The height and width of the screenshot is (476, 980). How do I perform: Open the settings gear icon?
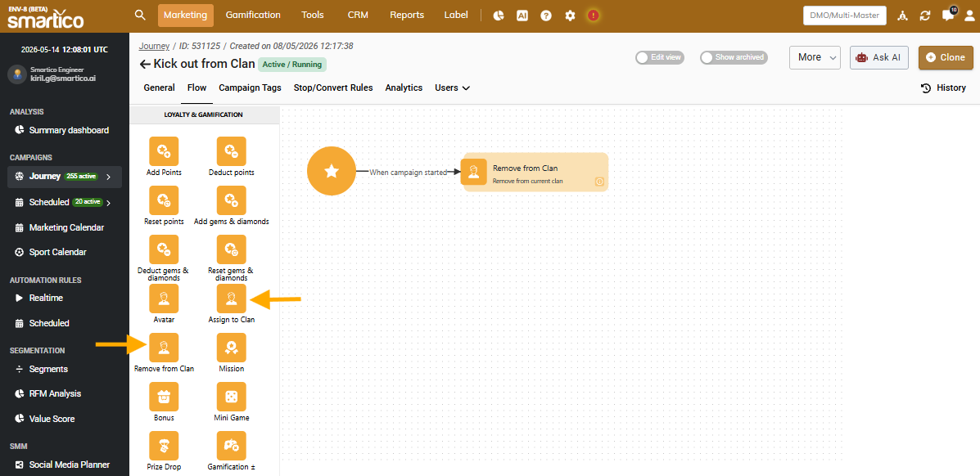pos(570,16)
